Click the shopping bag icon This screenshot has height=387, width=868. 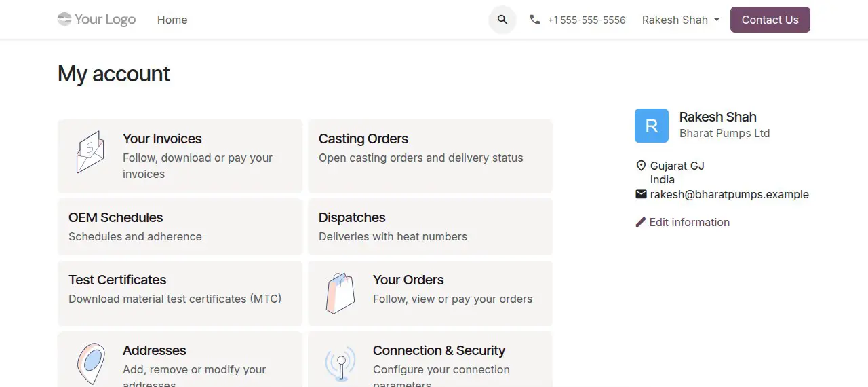[340, 293]
